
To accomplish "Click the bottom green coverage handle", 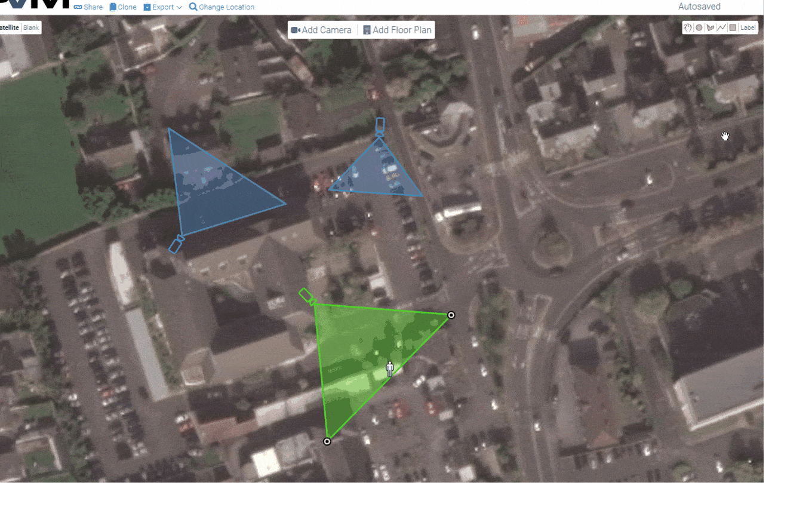I will [327, 441].
